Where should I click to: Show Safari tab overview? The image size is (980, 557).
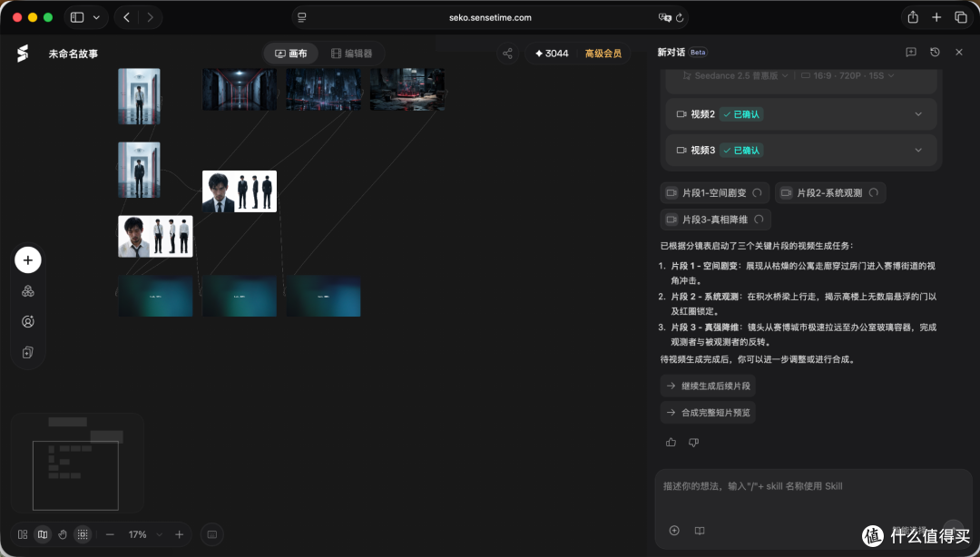click(x=961, y=17)
